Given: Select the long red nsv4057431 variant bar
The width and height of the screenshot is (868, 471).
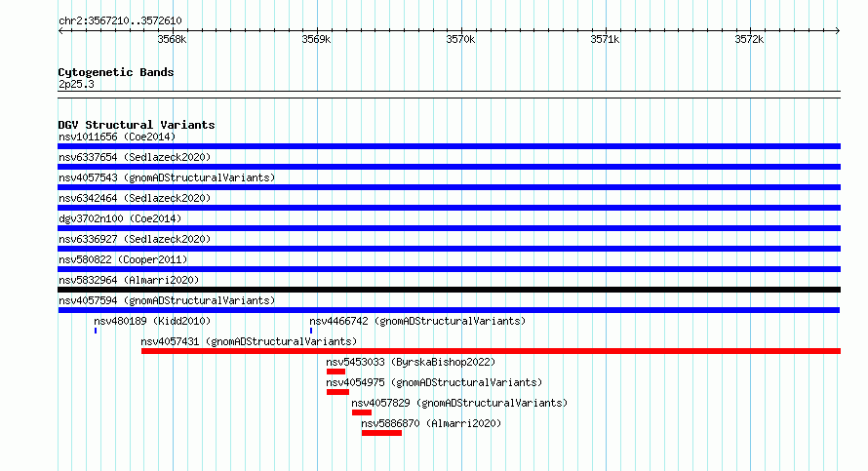Looking at the screenshot, I should tap(491, 351).
